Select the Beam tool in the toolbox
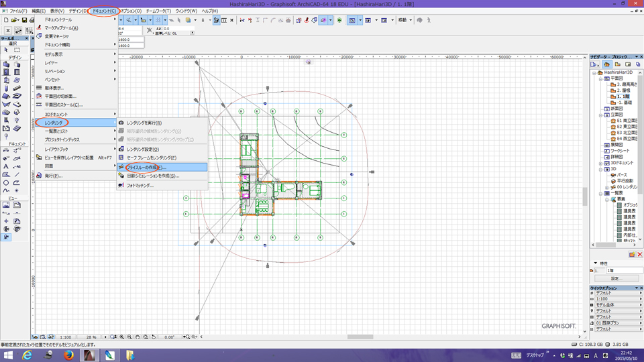This screenshot has width=644, height=362. (17, 88)
